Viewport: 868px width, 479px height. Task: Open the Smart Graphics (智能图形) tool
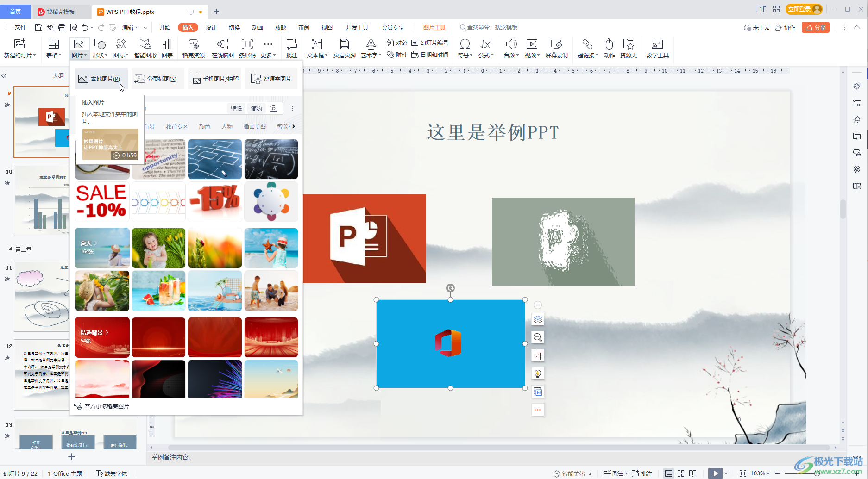point(145,48)
